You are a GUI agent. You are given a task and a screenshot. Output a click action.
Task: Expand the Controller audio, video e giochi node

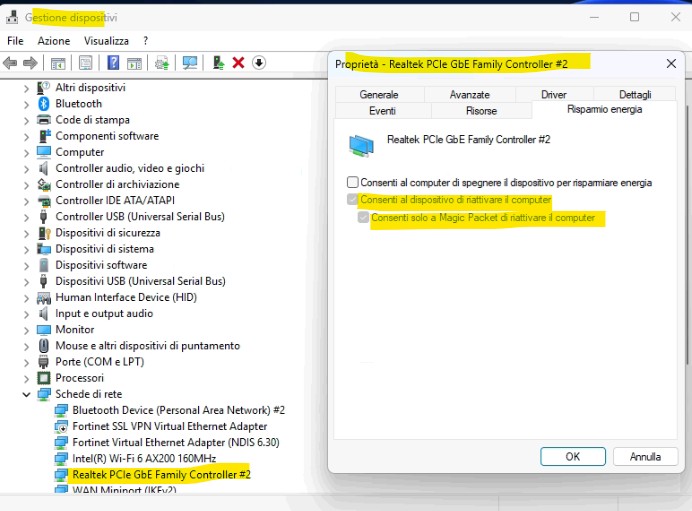coord(27,168)
